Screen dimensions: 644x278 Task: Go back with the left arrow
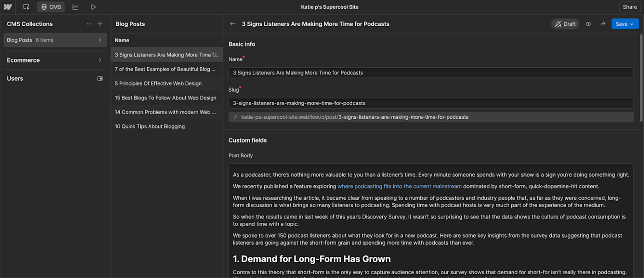click(233, 24)
